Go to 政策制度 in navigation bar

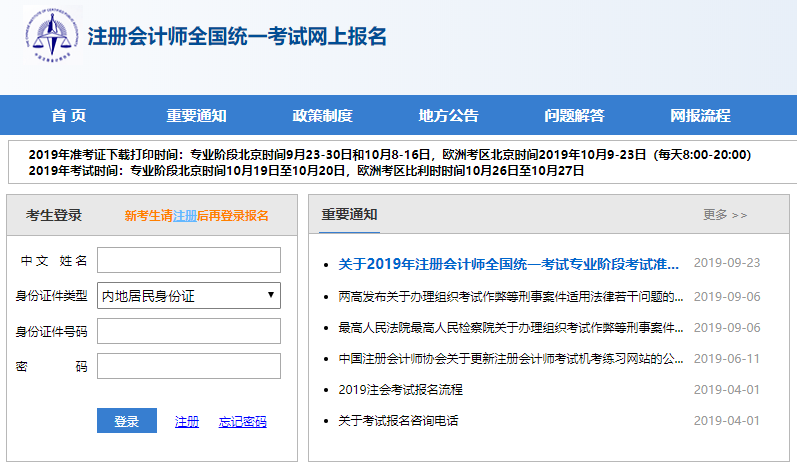pos(322,115)
